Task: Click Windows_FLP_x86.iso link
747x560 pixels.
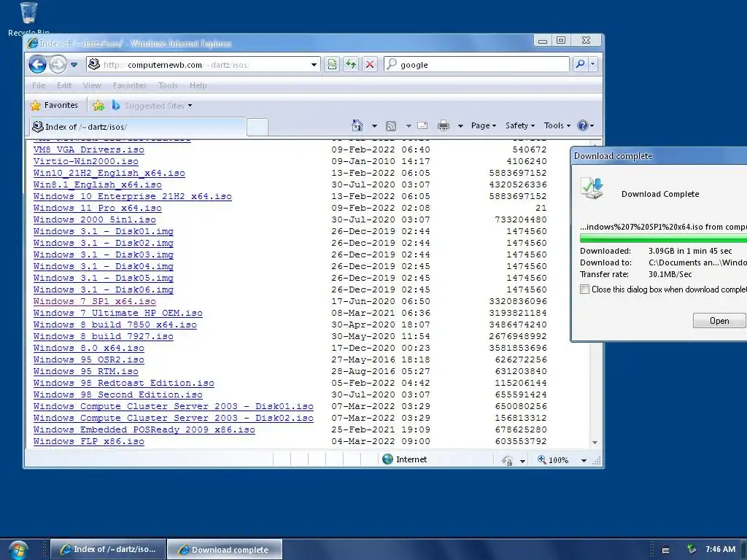Action: [88, 441]
